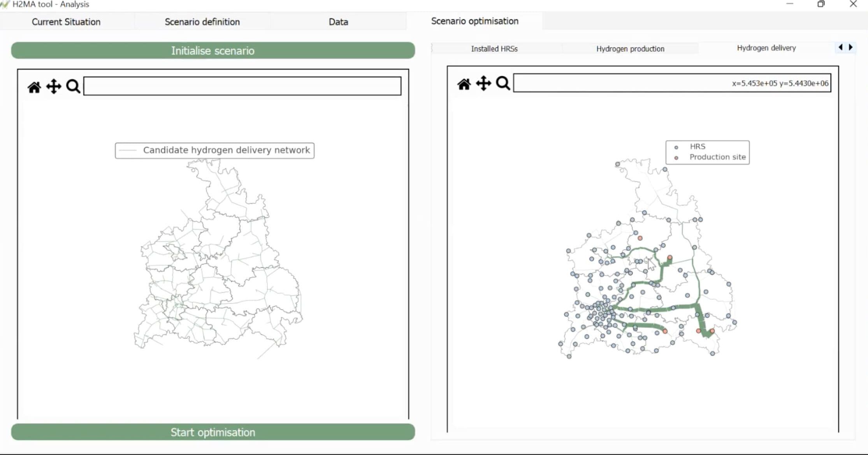
Task: Click H2MA tool app icon in title bar
Action: click(x=5, y=4)
